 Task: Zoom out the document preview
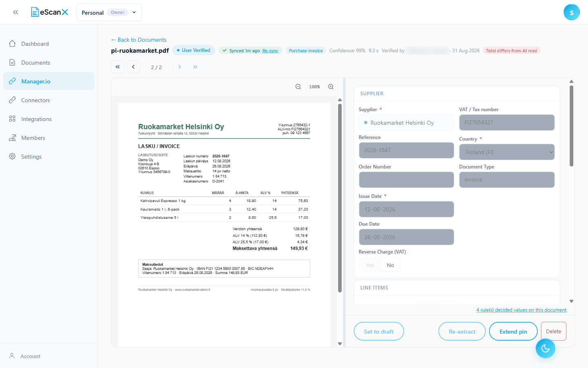click(298, 87)
